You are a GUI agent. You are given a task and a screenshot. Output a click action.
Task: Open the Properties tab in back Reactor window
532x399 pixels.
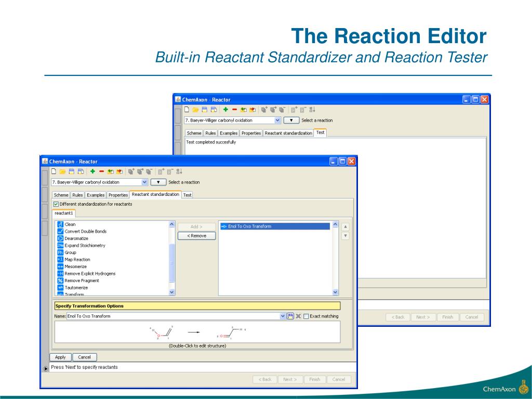pos(251,133)
